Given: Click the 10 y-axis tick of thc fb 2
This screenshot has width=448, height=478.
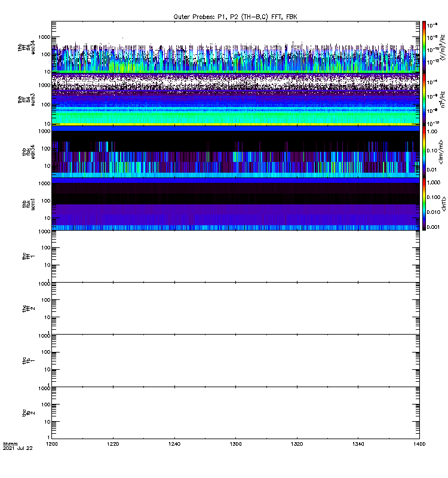Looking at the screenshot, I should pyautogui.click(x=47, y=422).
